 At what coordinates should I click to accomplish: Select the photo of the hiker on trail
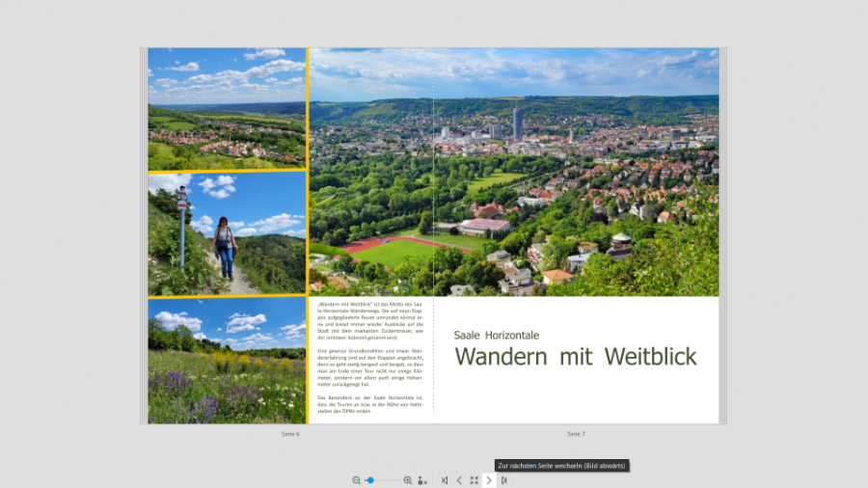pos(227,234)
